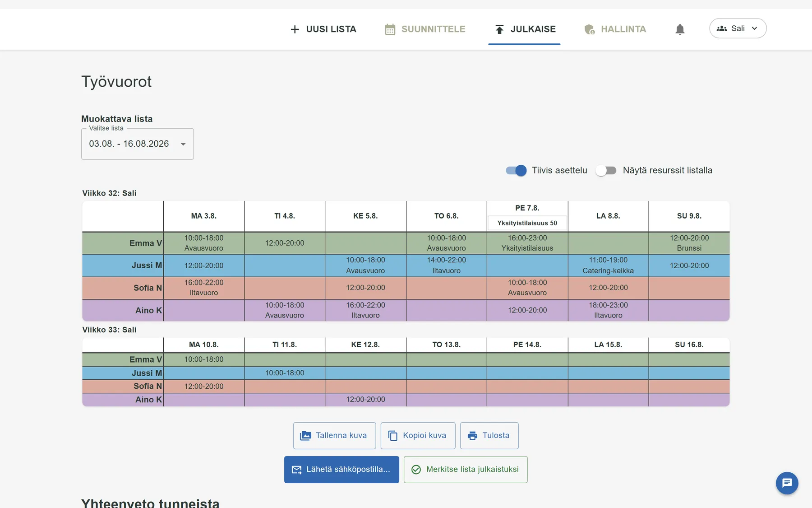
Task: Send list via Lähetä sähköpostilla button
Action: 341,470
